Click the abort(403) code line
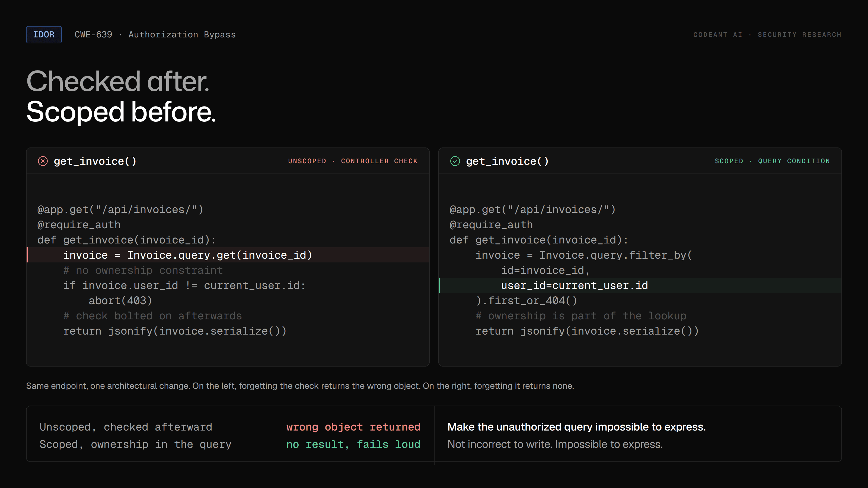The height and width of the screenshot is (488, 868). (x=120, y=300)
